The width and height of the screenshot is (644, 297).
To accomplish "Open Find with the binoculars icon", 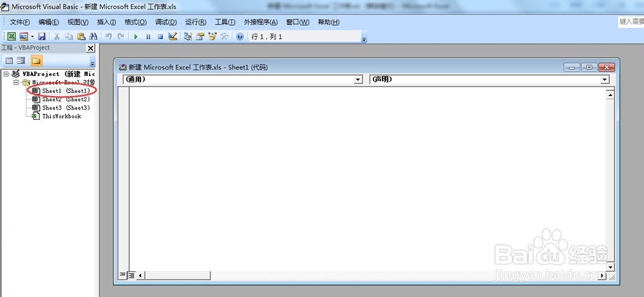I will (x=93, y=37).
